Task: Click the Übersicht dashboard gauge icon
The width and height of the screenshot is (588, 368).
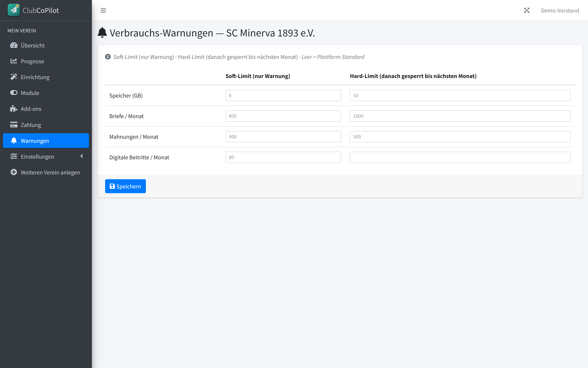Action: [x=14, y=45]
